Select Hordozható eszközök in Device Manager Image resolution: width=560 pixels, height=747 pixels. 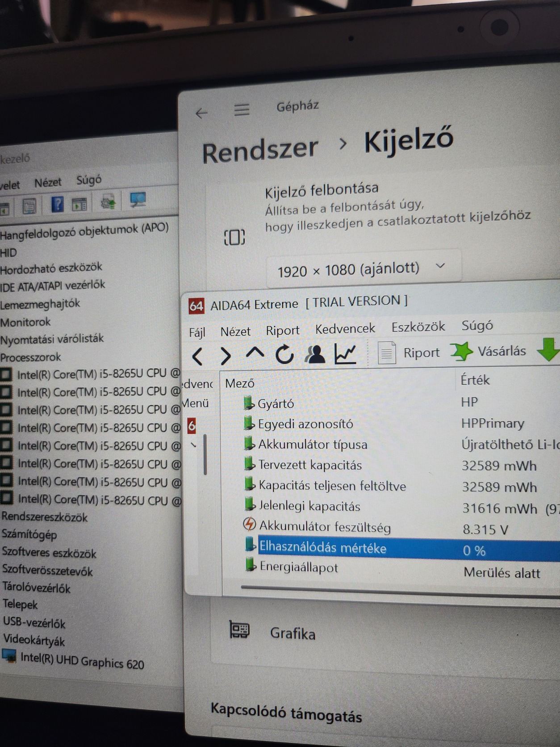(51, 268)
